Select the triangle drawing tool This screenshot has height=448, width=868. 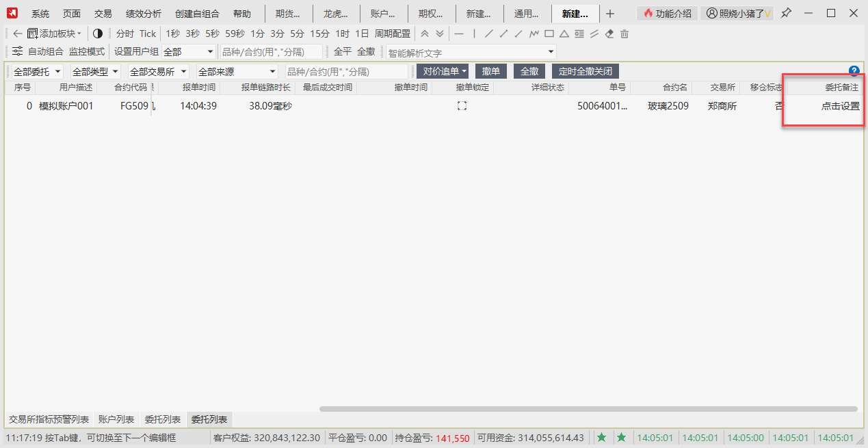(564, 34)
